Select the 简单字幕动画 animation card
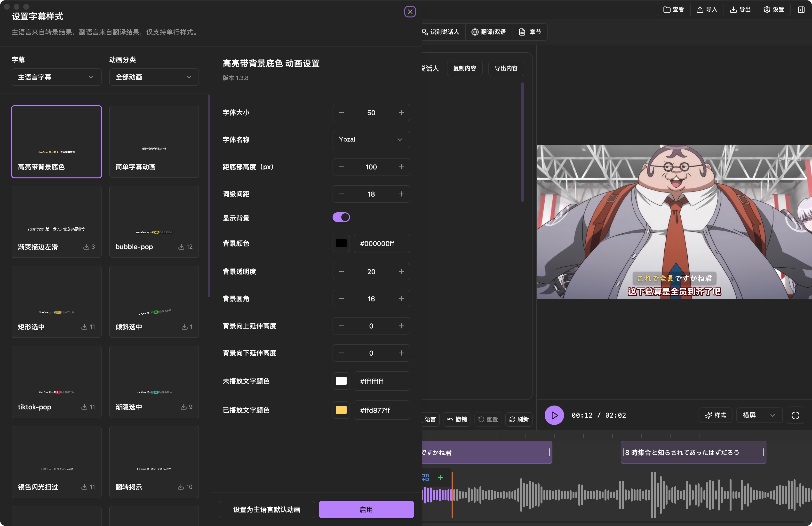 (x=154, y=142)
